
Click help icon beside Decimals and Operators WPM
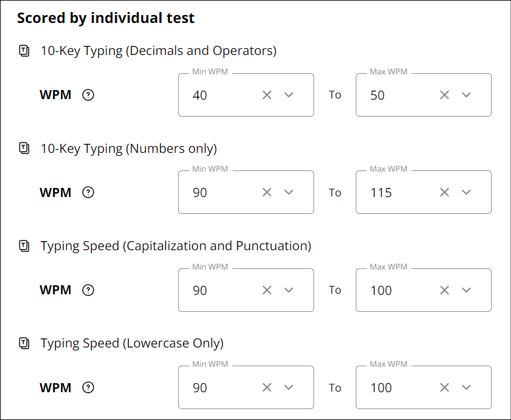(88, 95)
